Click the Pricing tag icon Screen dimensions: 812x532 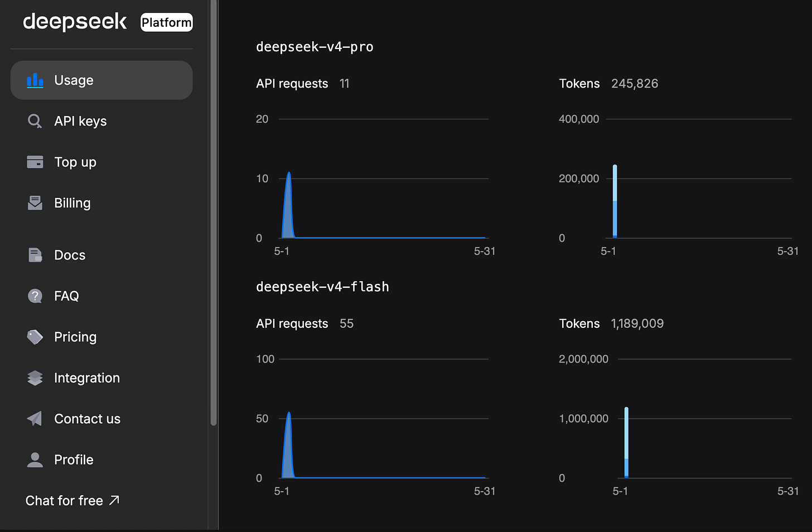click(x=35, y=337)
